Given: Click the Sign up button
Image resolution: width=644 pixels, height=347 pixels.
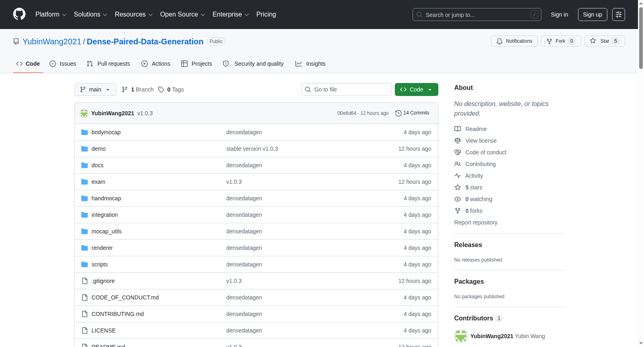Looking at the screenshot, I should click(592, 15).
